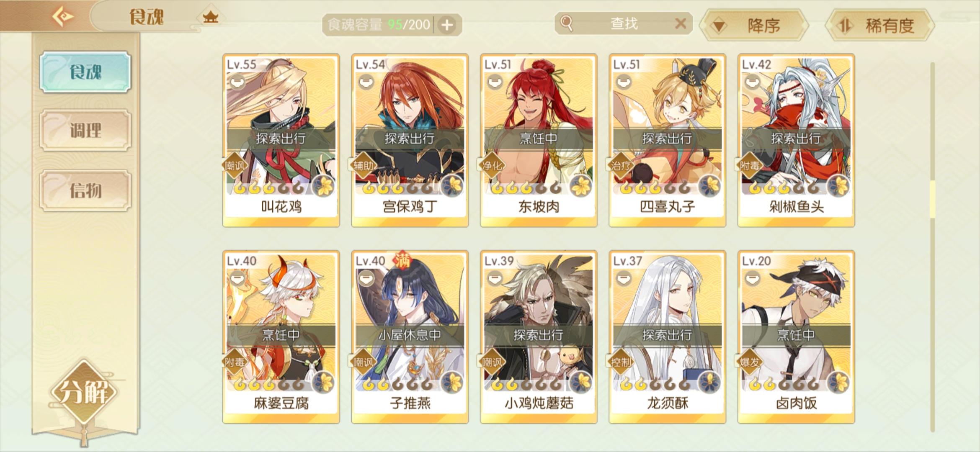Open the 信物 tab
Viewport: 980px width, 452px height.
[85, 190]
